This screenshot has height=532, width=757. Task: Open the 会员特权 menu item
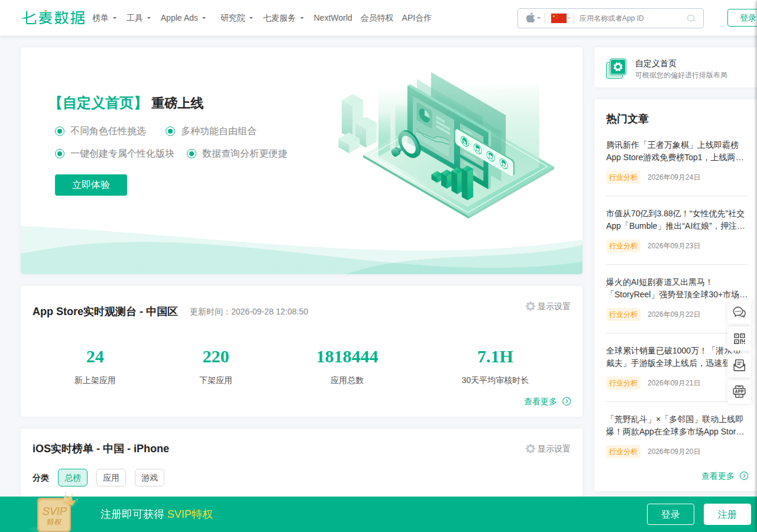(377, 18)
